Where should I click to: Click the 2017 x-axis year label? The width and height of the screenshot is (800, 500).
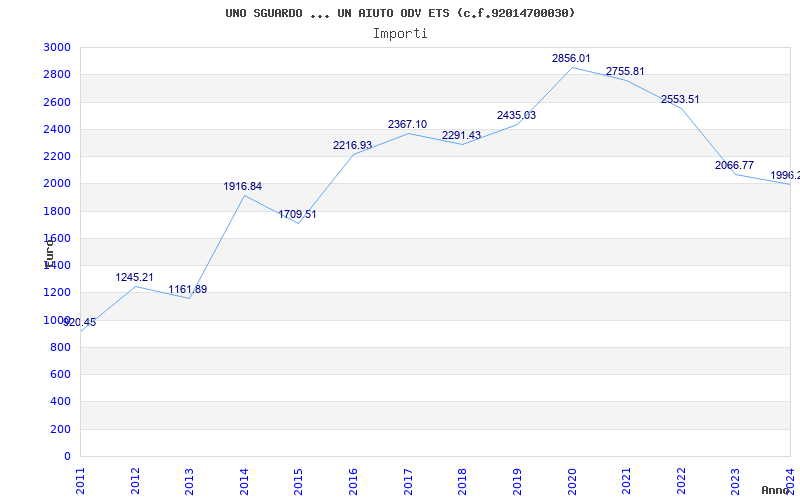(408, 481)
